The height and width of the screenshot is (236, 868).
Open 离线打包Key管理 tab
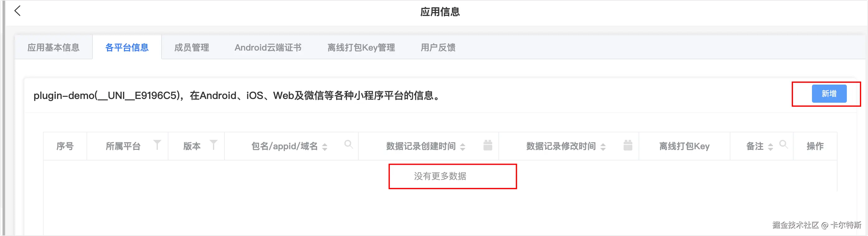pyautogui.click(x=361, y=47)
